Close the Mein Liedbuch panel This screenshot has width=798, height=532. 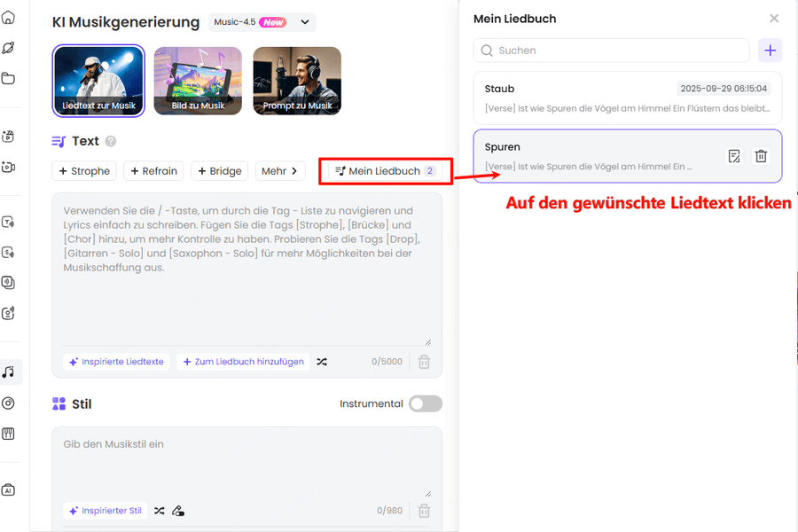coord(774,19)
